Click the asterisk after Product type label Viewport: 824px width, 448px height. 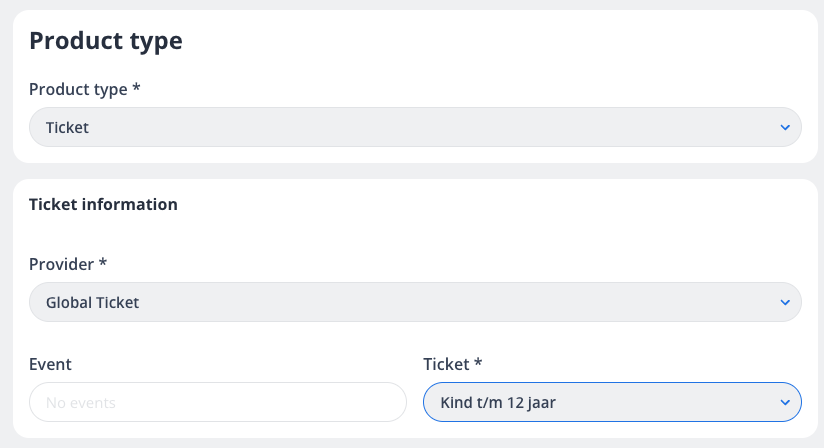point(136,88)
